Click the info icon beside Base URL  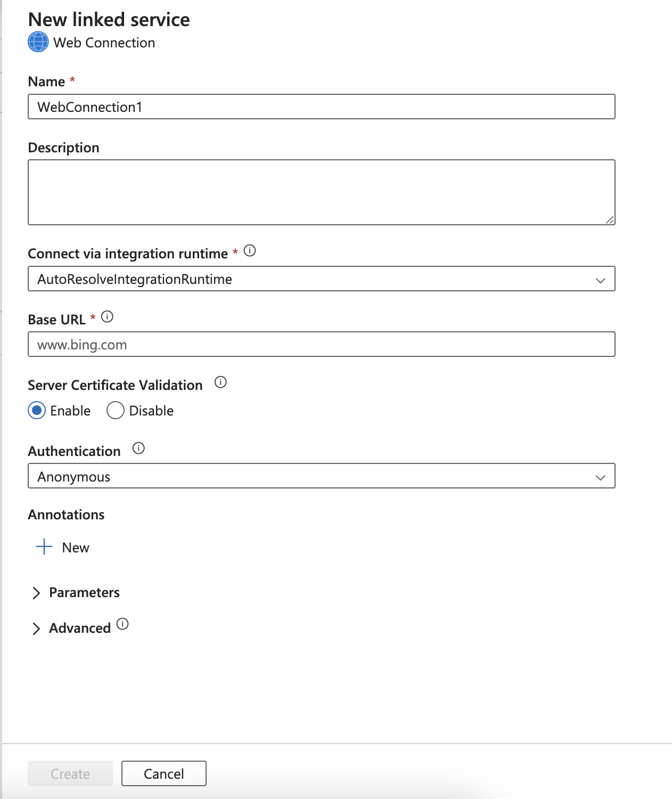point(108,317)
